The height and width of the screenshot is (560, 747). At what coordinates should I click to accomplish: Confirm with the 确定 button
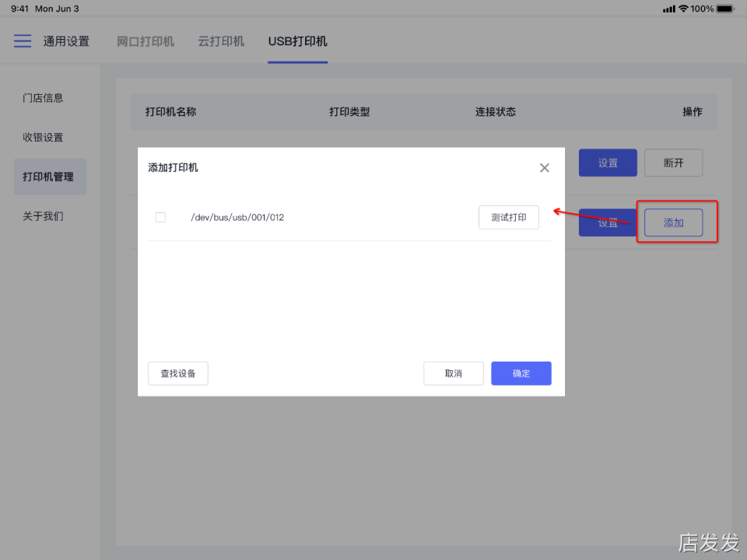[521, 373]
